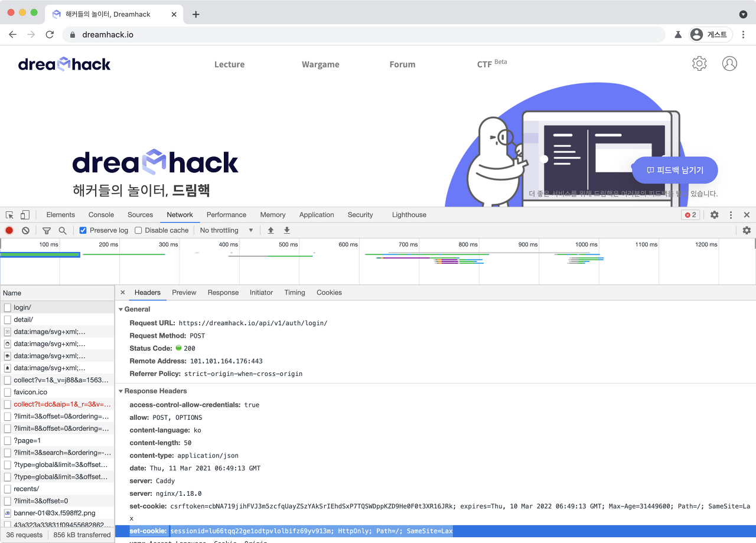756x543 pixels.
Task: Activate the DevTools inspect element tool
Action: click(9, 215)
